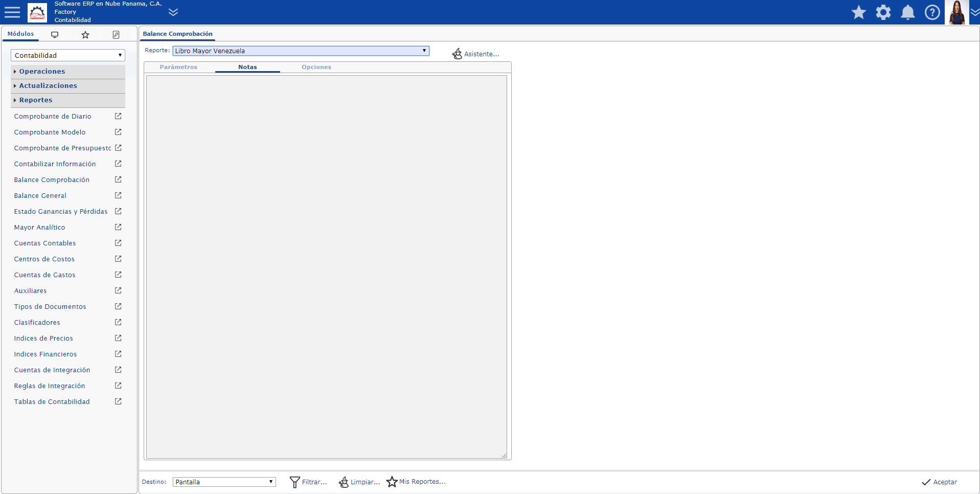The width and height of the screenshot is (980, 494).
Task: Expand the Actualizaciones section
Action: (68, 86)
